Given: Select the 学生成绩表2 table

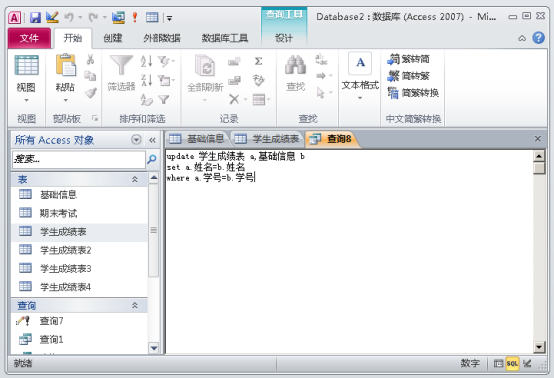Looking at the screenshot, I should (79, 250).
